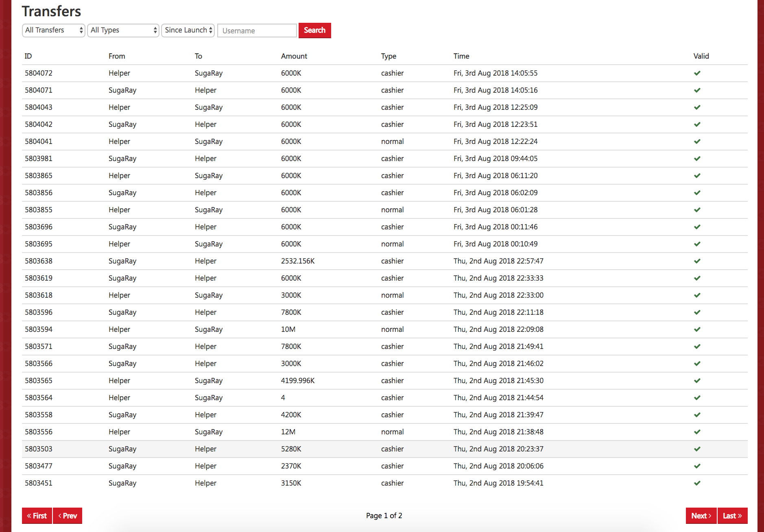Click the From name SugaRay in row 5803477

click(122, 466)
